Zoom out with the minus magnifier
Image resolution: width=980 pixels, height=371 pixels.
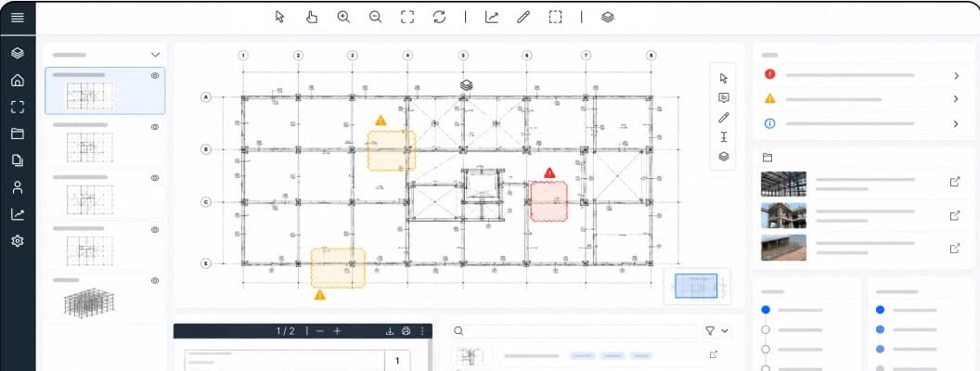point(375,17)
